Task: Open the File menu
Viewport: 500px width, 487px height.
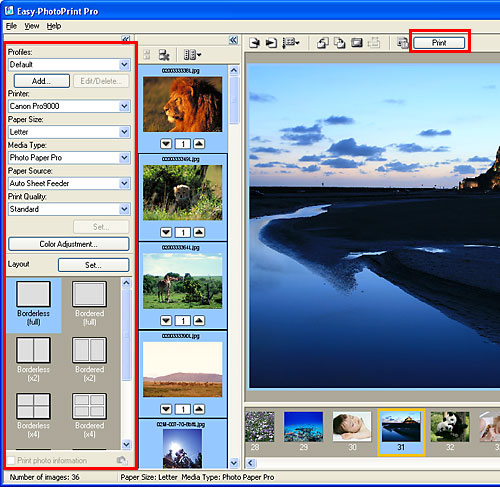Action: [11, 26]
